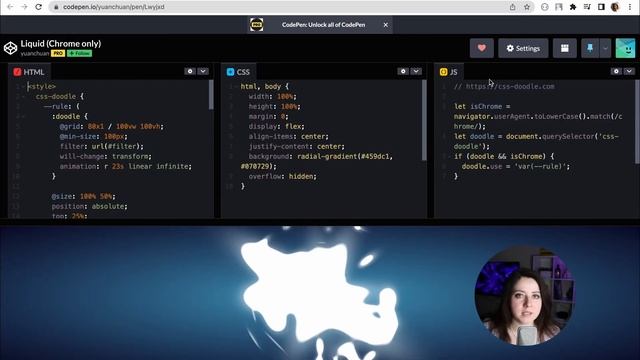Screen dimensions: 640x360
Task: Click the '// https://css-doodle.com' comment
Action: [504, 87]
